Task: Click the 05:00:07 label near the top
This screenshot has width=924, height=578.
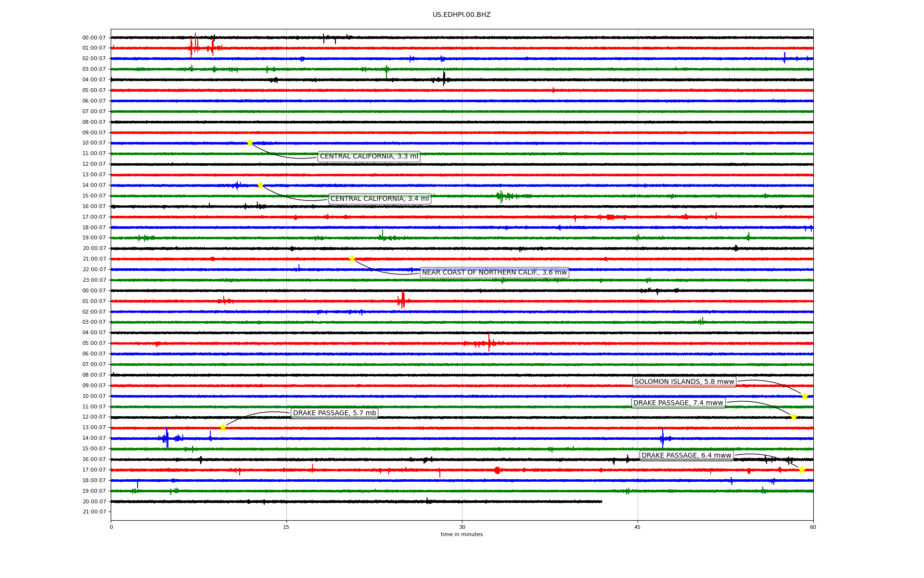Action: pos(94,91)
